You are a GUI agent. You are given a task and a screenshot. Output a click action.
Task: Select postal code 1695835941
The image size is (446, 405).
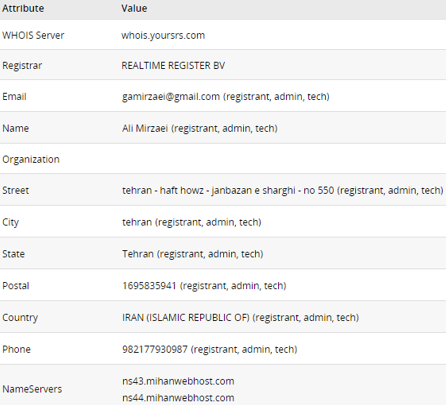(149, 286)
